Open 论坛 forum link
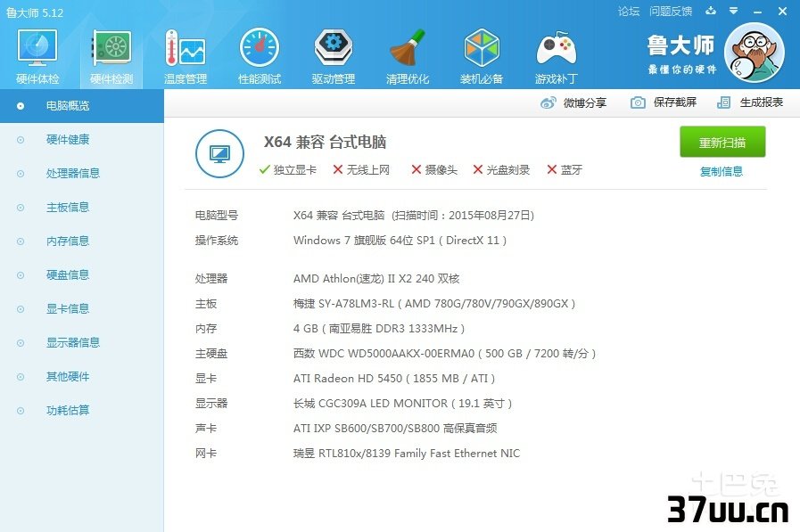The image size is (800, 532). (628, 12)
